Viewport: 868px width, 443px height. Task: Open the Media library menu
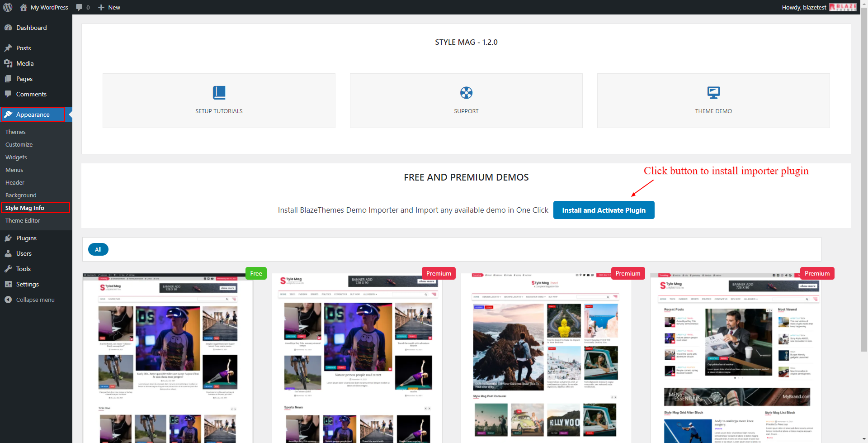[x=25, y=63]
